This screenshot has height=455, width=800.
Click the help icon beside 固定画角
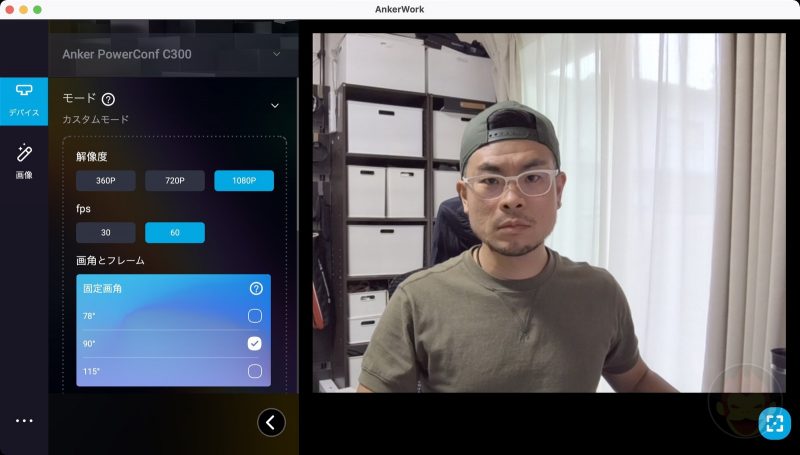(x=256, y=288)
